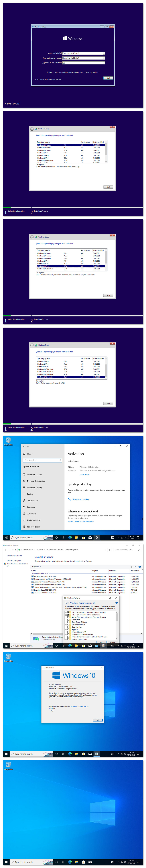This screenshot has height=868, width=146.
Task: Click the Refresh icon beside the address bar
Action: (110, 550)
